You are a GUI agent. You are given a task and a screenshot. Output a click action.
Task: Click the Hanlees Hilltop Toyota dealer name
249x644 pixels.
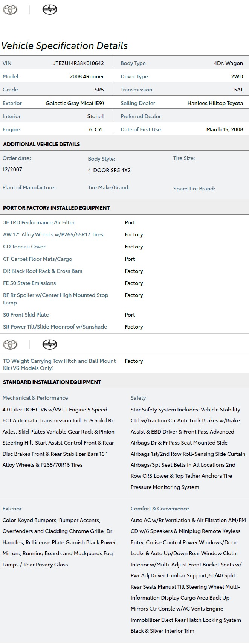(x=215, y=103)
